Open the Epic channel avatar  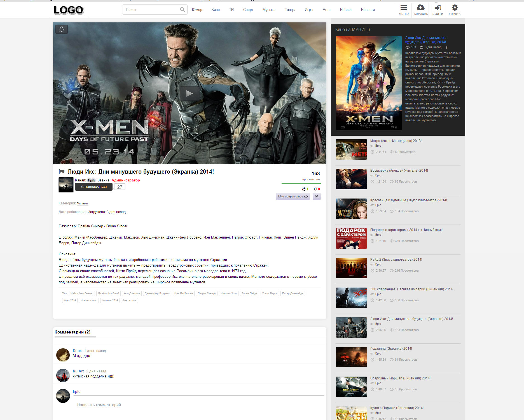point(66,185)
